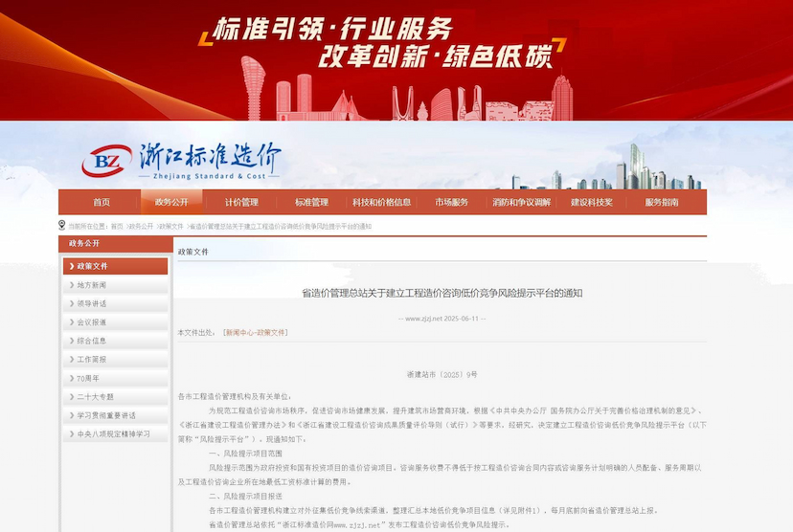This screenshot has width=793, height=532.
Task: Click the 政策文件 section heading above the article
Action: 193,252
